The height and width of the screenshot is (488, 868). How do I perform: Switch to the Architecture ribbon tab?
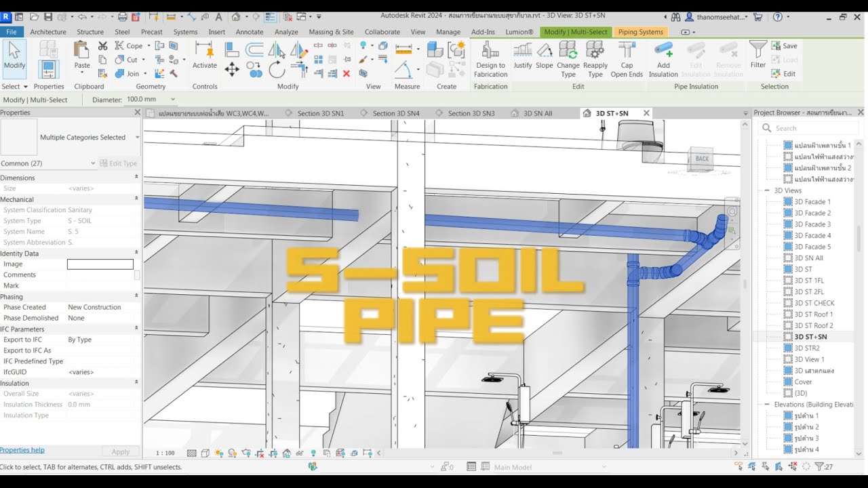[x=48, y=32]
